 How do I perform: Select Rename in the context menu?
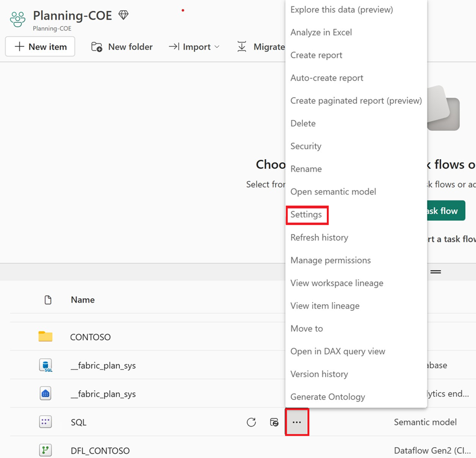[306, 169]
